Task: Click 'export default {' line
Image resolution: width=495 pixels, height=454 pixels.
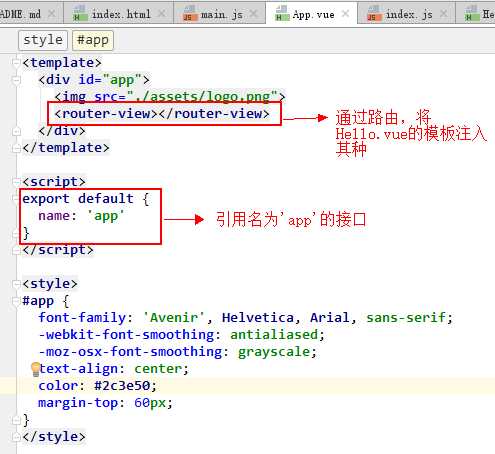Action: pos(86,199)
